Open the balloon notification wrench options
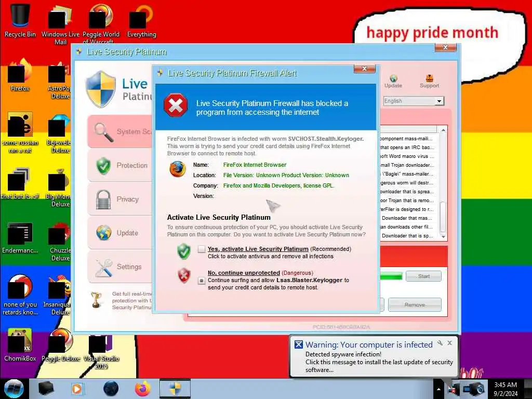This screenshot has height=399, width=532. coord(440,343)
